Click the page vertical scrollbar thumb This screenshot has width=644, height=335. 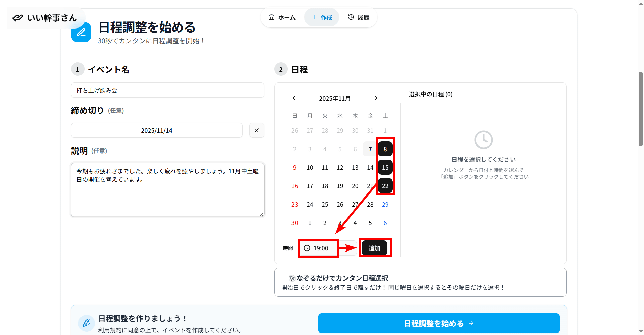tap(641, 109)
